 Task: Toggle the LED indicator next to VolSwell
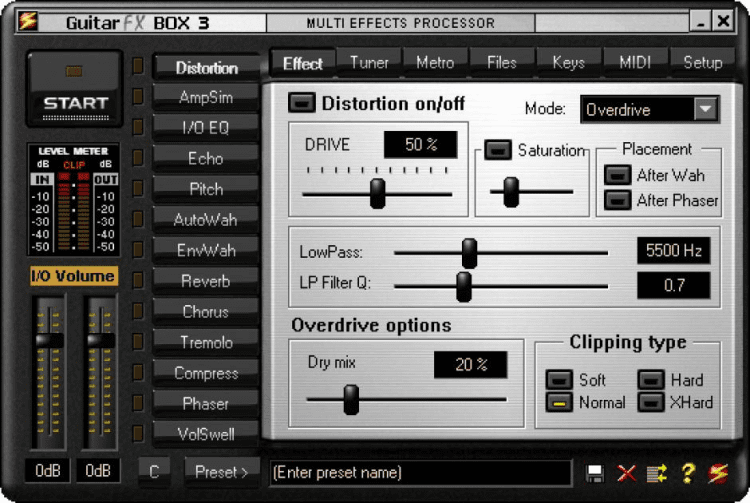pyautogui.click(x=138, y=433)
